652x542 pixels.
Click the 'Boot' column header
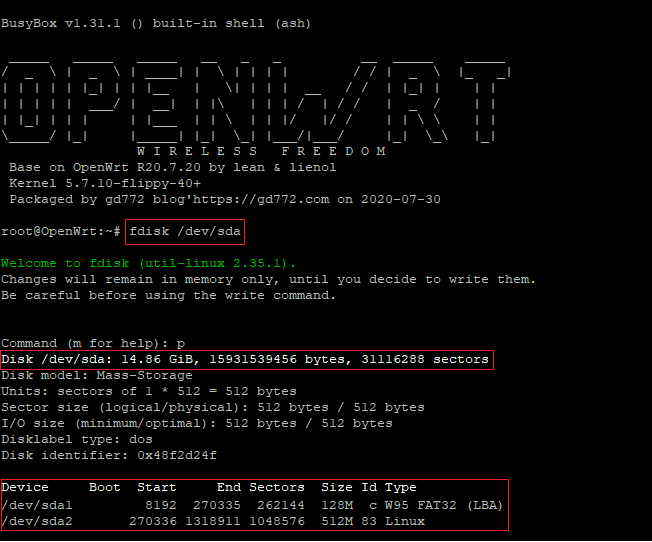point(105,487)
